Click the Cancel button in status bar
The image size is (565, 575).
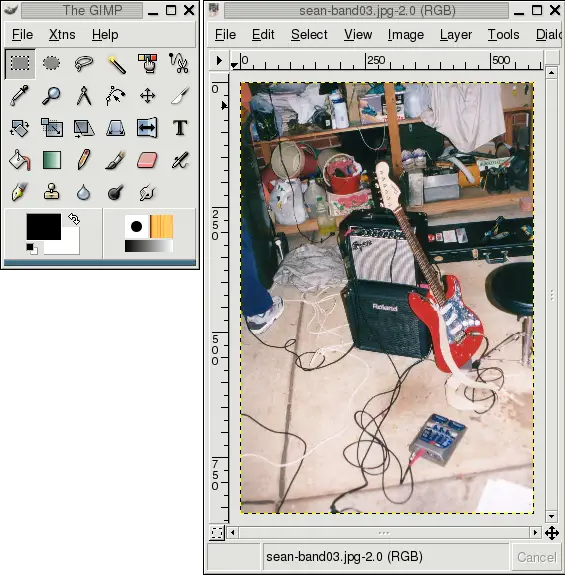point(536,557)
